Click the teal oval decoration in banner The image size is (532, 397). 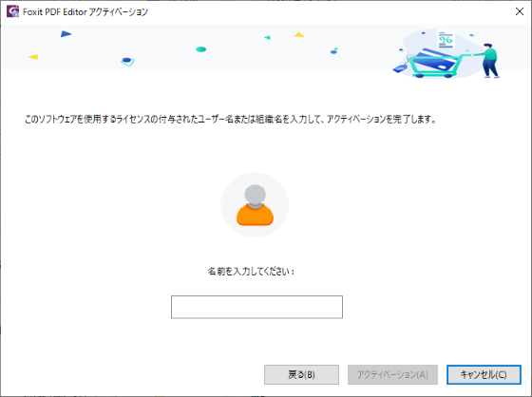(200, 49)
